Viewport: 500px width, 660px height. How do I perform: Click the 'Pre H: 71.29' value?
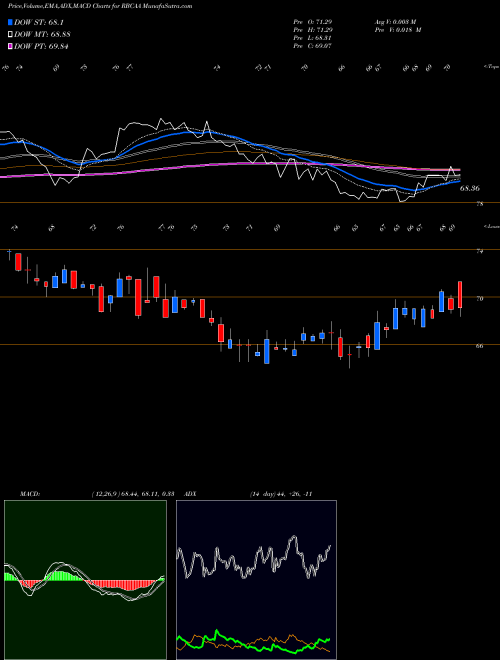click(x=312, y=30)
